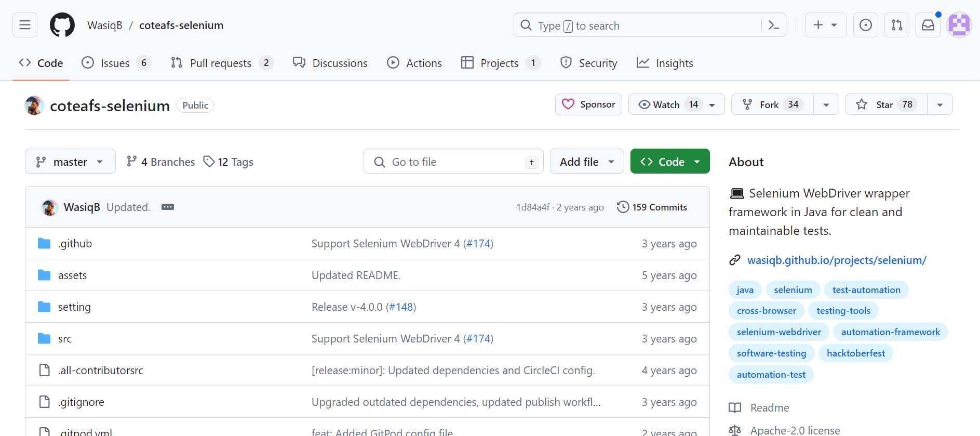This screenshot has width=980, height=436.
Task: View the 159 Commits history
Action: [x=652, y=207]
